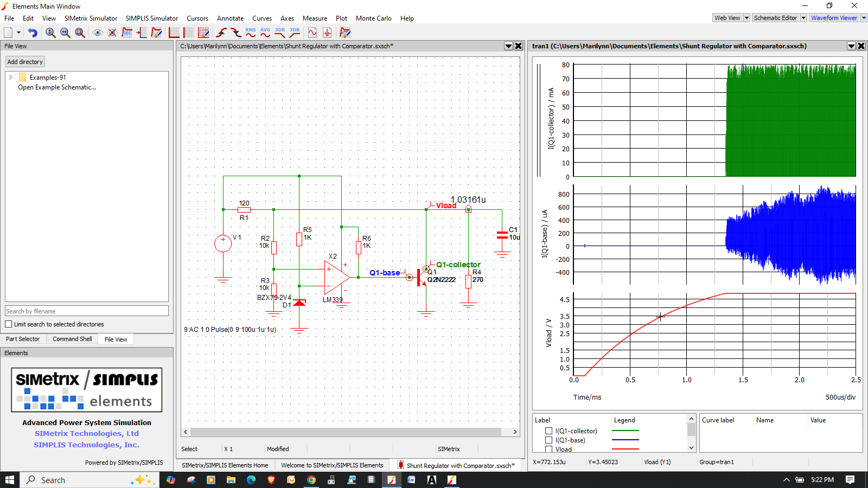Viewport: 868px width, 488px height.
Task: Click the rise time measurement icon
Action: pos(221,33)
